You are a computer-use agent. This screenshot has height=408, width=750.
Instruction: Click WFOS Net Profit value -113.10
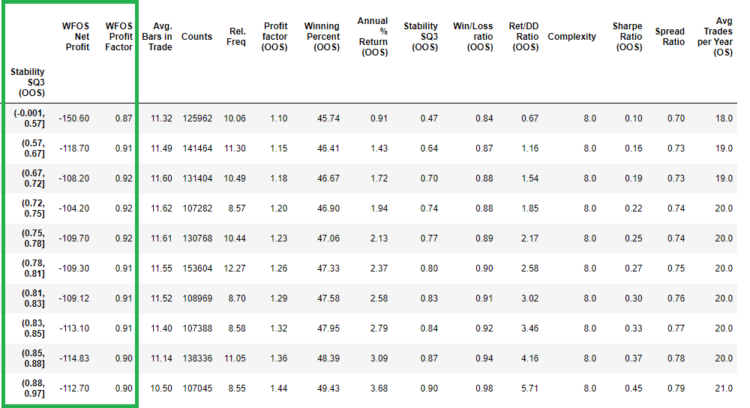[74, 329]
